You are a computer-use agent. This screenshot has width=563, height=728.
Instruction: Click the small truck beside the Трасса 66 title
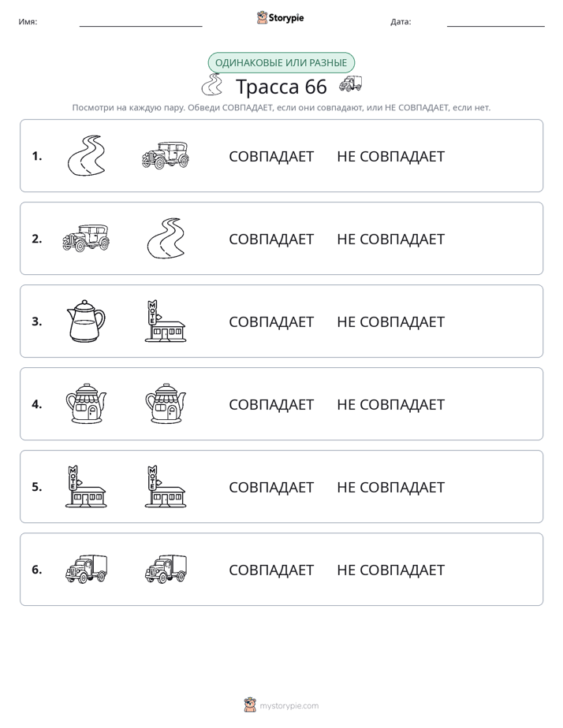[350, 84]
